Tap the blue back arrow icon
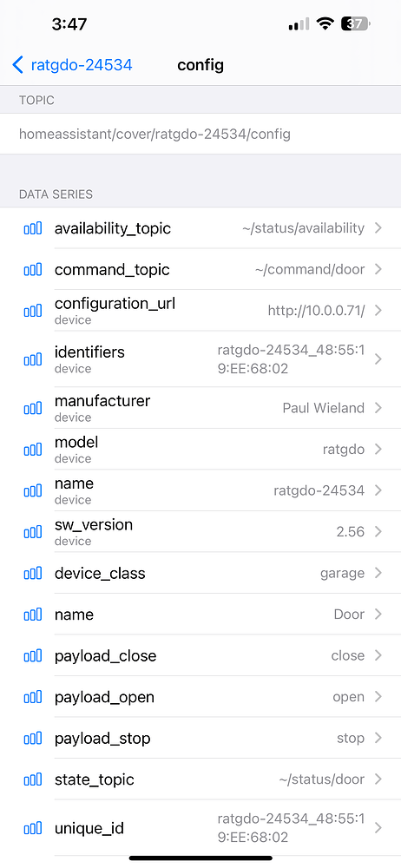This screenshot has height=868, width=401. (x=17, y=65)
